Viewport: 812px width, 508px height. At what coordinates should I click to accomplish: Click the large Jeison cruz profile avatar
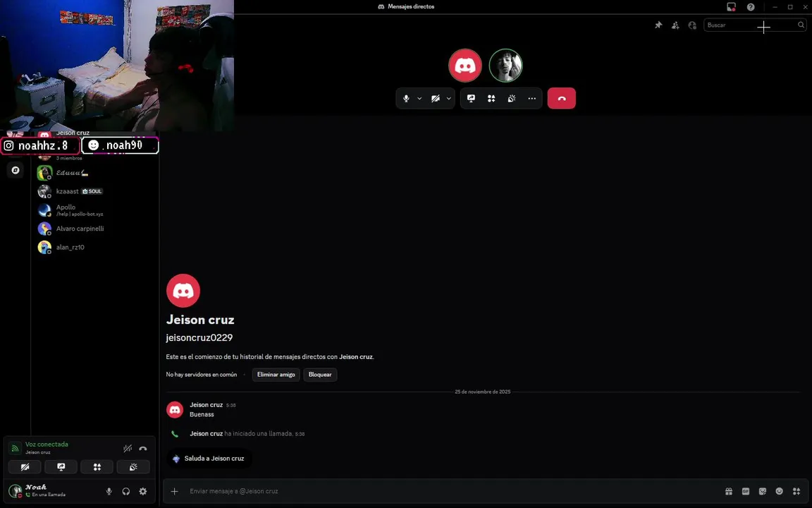click(x=183, y=291)
